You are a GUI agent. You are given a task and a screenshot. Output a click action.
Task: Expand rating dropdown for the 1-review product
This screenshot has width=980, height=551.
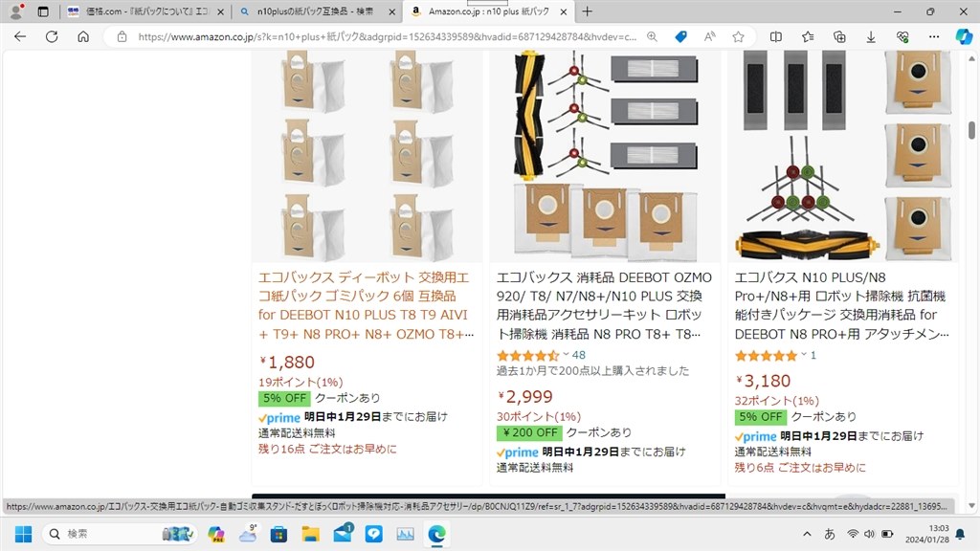804,354
